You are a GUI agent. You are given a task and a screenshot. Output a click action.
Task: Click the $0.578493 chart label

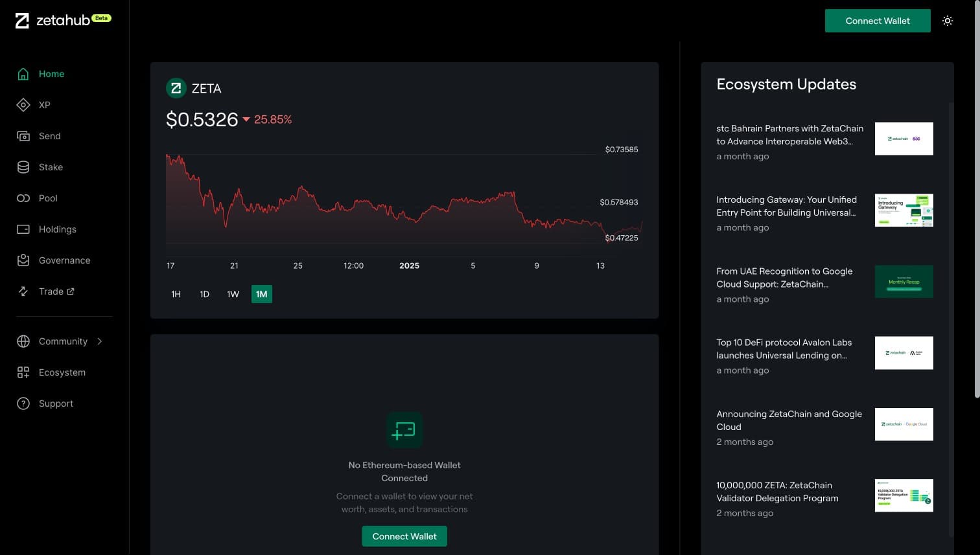(619, 203)
